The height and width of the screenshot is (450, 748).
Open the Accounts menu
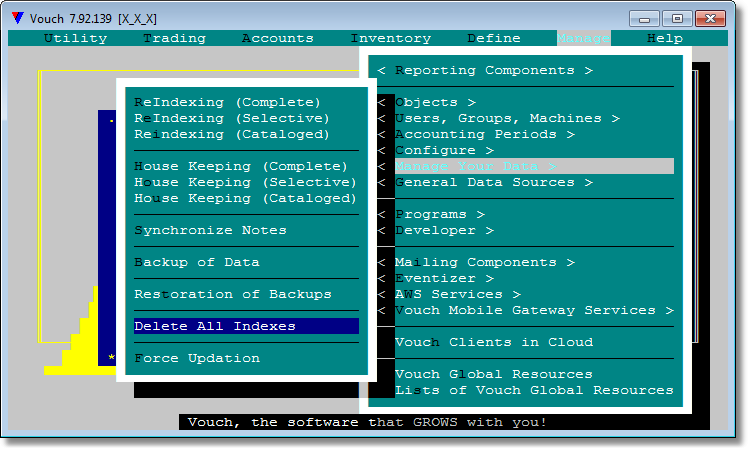278,38
